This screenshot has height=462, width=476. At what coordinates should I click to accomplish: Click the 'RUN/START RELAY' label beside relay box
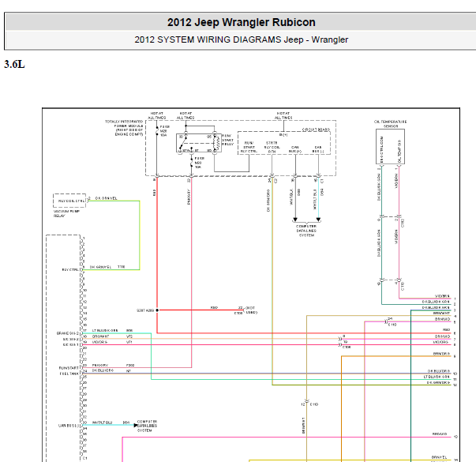(227, 140)
